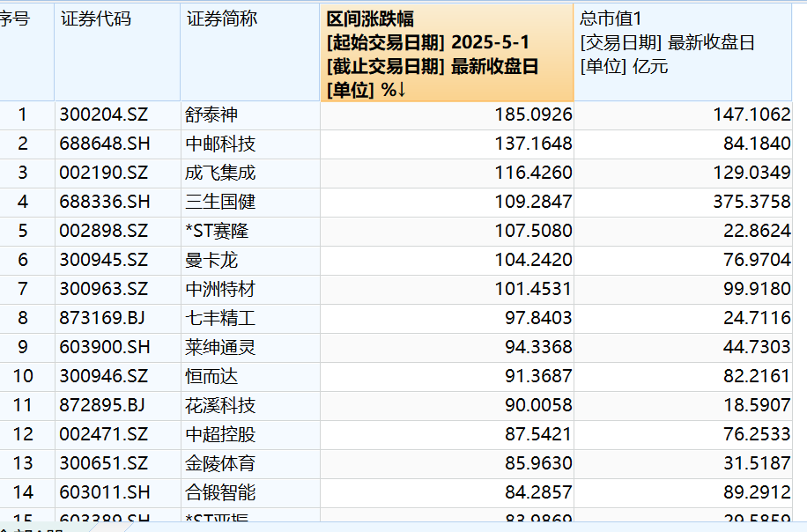Select stock code 002898.SZ
The image size is (807, 532).
[104, 231]
